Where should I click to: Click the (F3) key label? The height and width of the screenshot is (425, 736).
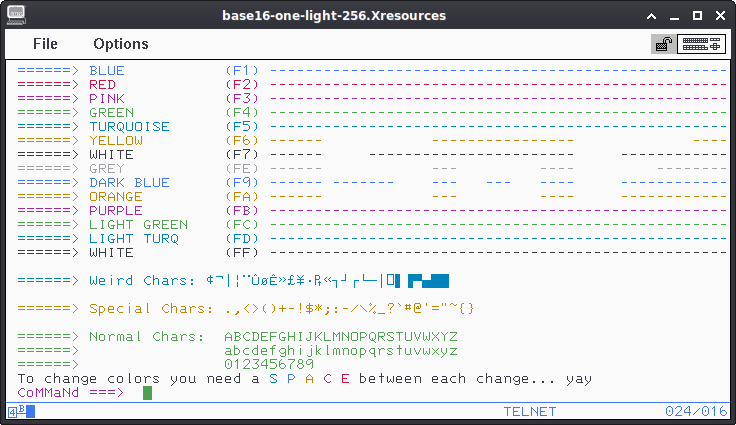[x=242, y=99]
